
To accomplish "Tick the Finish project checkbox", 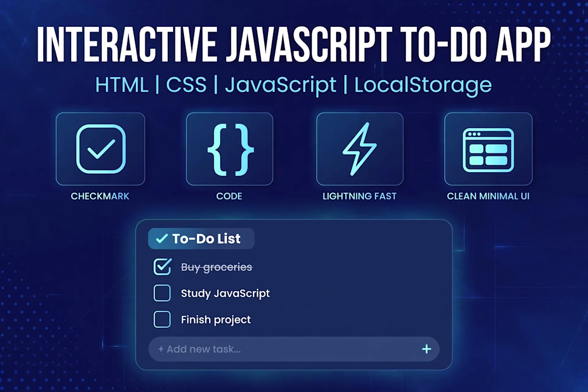I will [162, 319].
